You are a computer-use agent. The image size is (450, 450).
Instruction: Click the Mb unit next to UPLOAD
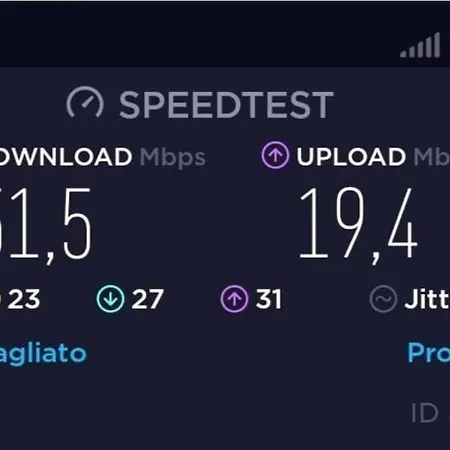click(x=432, y=156)
